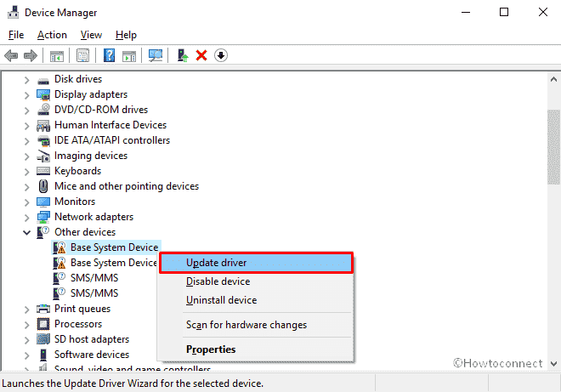Collapse the Other devices category
Viewport: 561px width, 392px height.
tap(26, 232)
